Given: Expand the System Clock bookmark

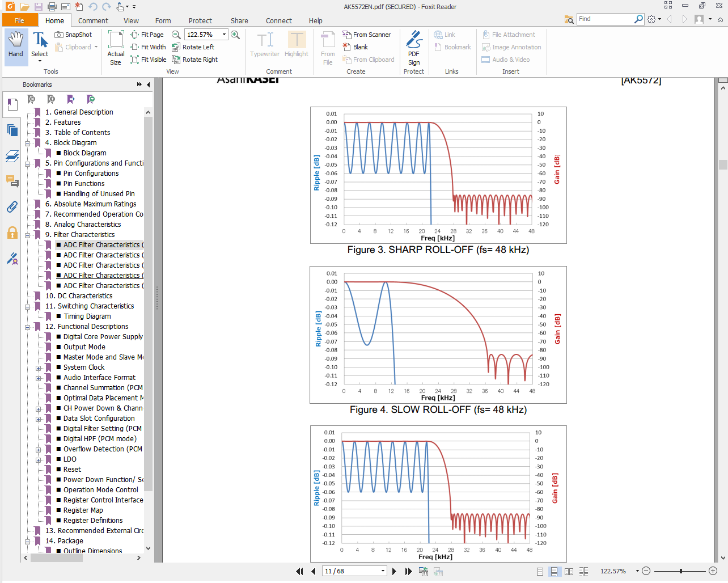Looking at the screenshot, I should (38, 367).
